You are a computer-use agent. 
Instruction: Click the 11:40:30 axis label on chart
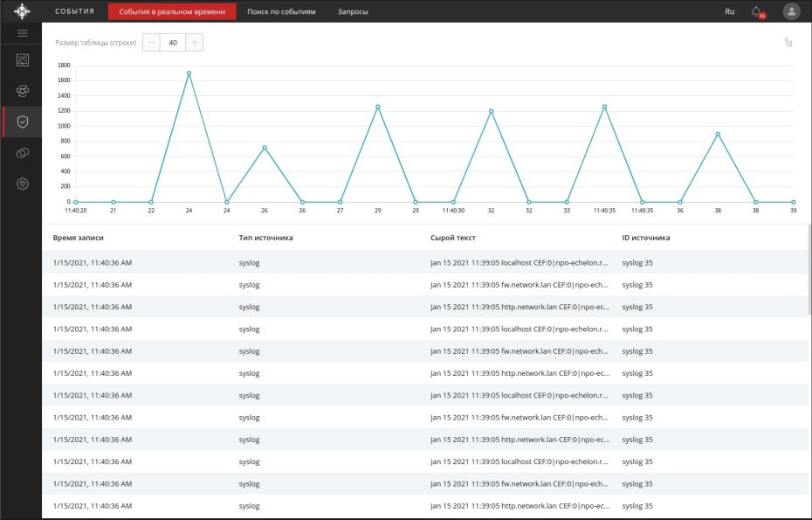(453, 211)
